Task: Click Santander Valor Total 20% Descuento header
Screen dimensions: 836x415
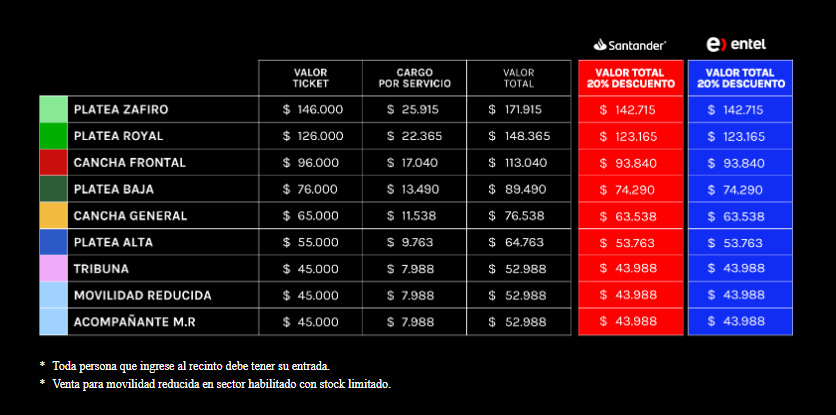Action: [630, 78]
